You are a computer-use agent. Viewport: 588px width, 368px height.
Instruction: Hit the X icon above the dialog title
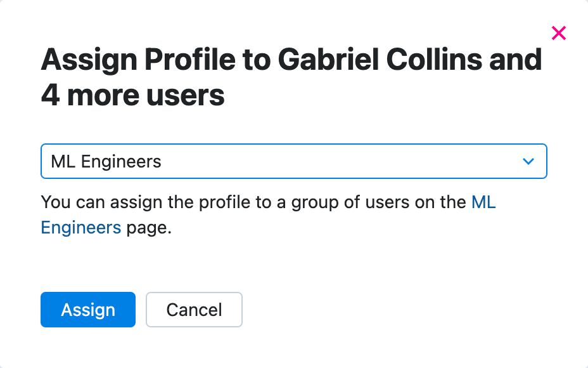(x=558, y=33)
